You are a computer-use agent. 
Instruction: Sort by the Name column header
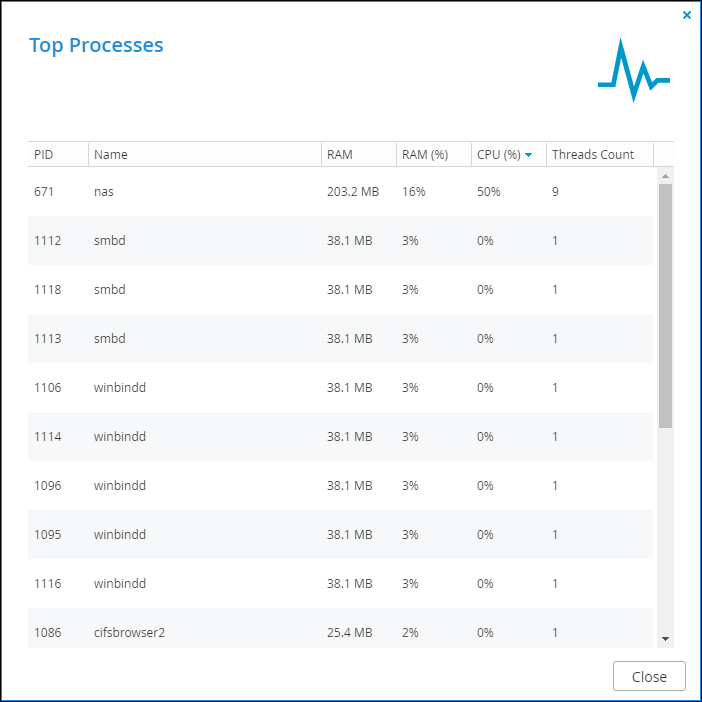click(205, 154)
